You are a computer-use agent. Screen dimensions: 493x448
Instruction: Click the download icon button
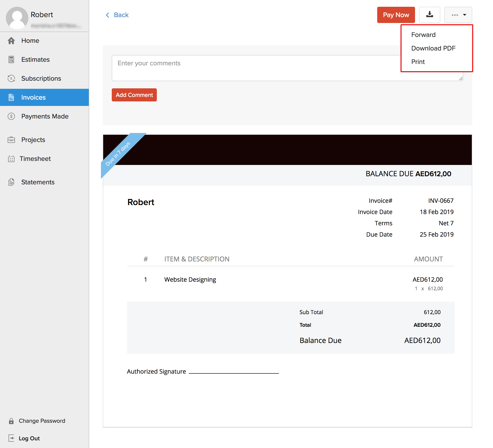pos(429,15)
